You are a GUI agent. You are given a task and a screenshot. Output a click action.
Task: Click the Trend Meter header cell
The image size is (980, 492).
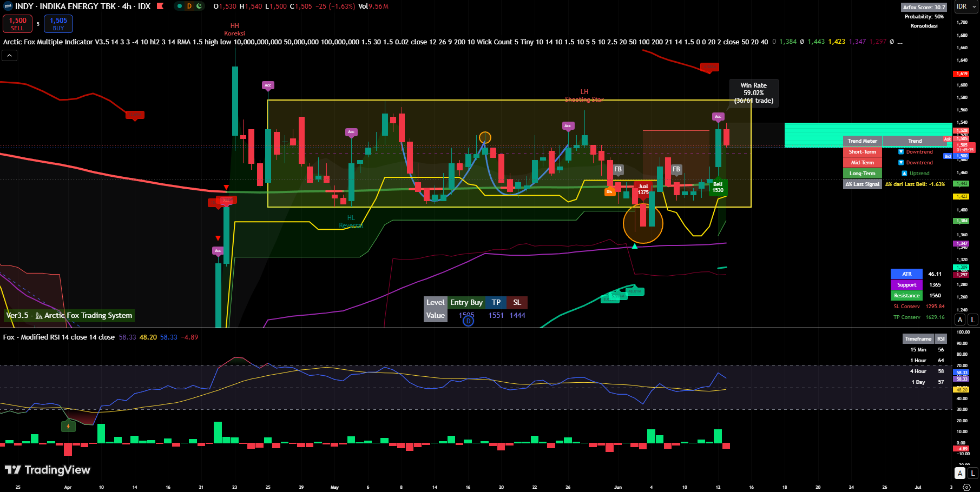click(x=862, y=141)
